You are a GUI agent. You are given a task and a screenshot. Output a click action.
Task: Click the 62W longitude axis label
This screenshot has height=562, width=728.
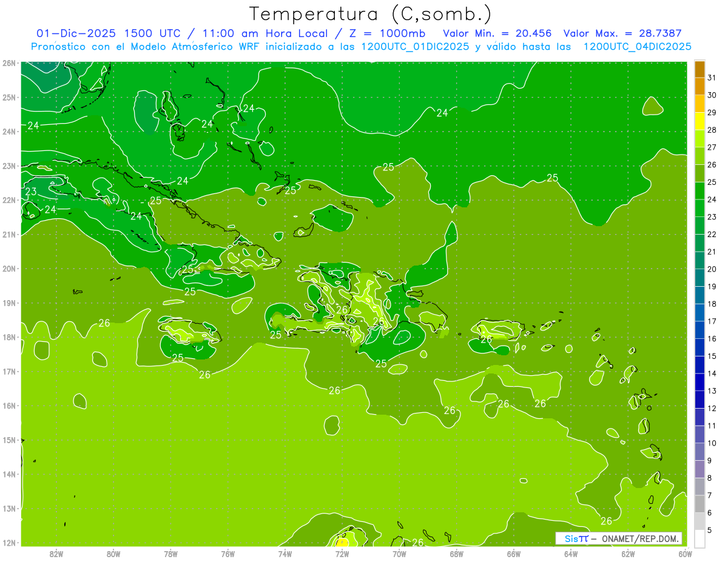[628, 554]
